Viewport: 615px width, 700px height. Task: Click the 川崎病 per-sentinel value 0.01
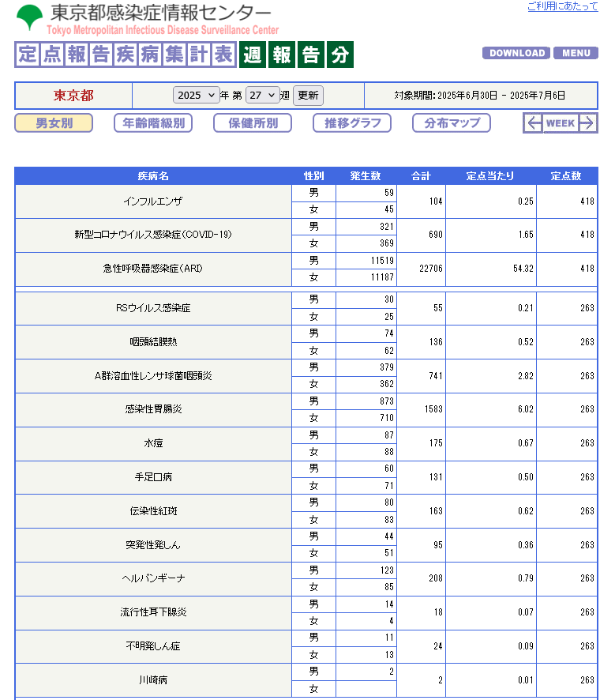(x=525, y=680)
